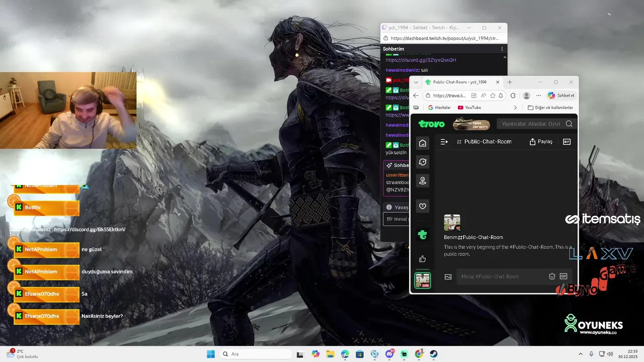Viewport: 644px width, 362px height.
Task: Open the emote picker in Trovo chat
Action: click(x=552, y=277)
